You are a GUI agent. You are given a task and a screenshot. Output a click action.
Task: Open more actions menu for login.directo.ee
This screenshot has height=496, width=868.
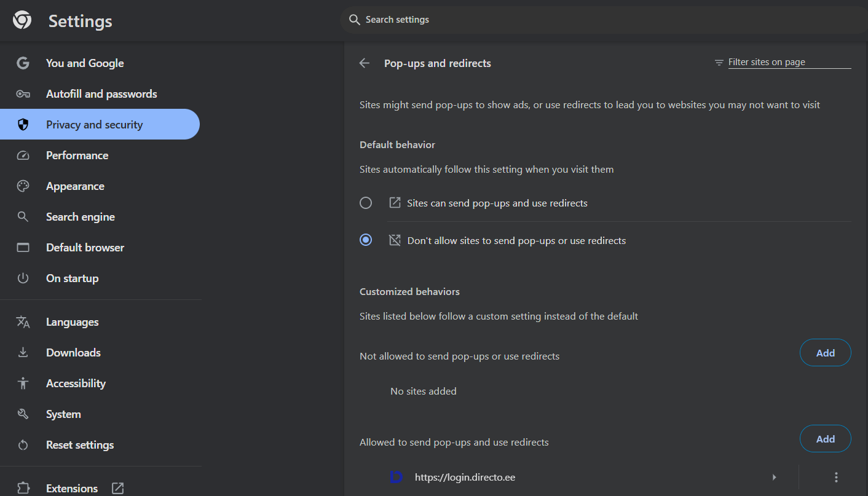tap(836, 477)
